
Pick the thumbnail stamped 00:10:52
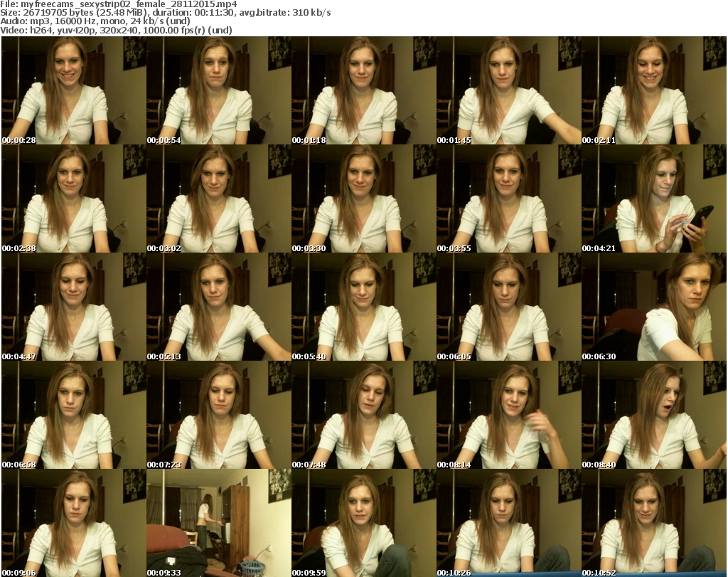click(654, 523)
